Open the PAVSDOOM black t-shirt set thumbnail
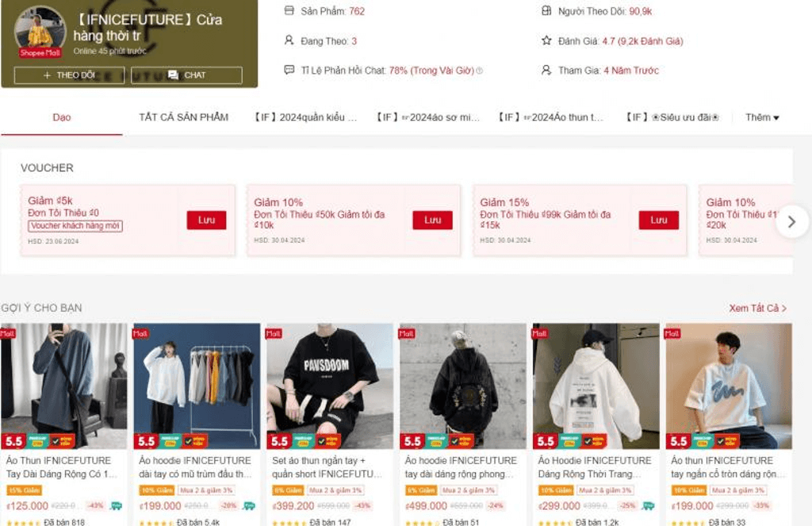This screenshot has height=526, width=812. (x=330, y=386)
